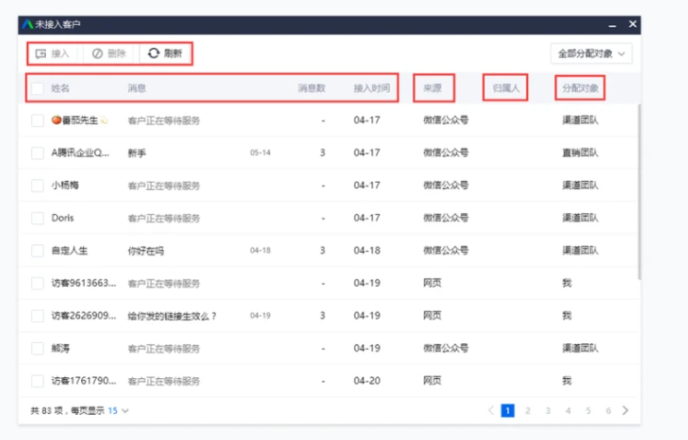
Task: Click the vertical scrollbar of customer list
Action: click(639, 192)
